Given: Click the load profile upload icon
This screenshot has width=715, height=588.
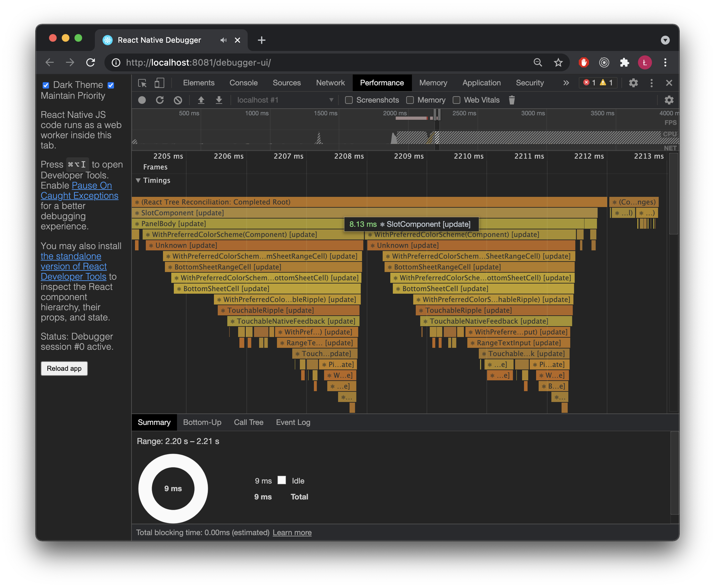Looking at the screenshot, I should pos(201,100).
